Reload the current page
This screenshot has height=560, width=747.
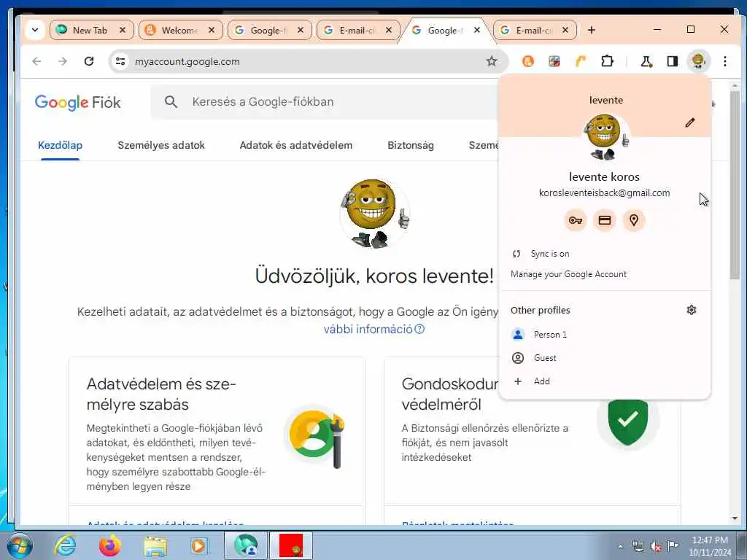pos(88,61)
